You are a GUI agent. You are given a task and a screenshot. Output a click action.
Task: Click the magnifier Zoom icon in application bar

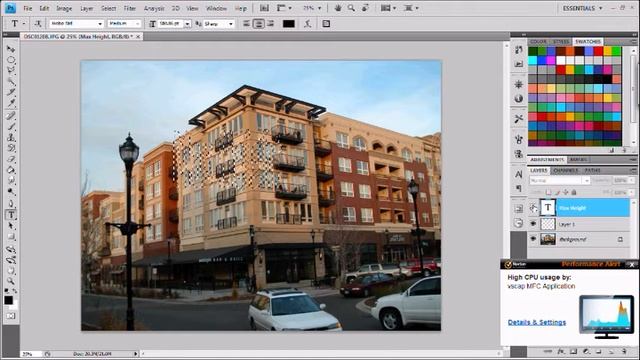tap(351, 8)
